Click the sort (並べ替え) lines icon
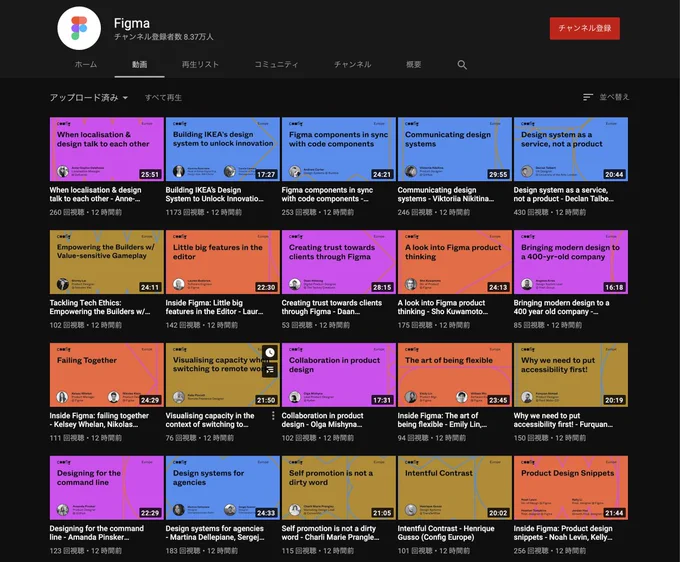The width and height of the screenshot is (680, 562). tap(588, 97)
